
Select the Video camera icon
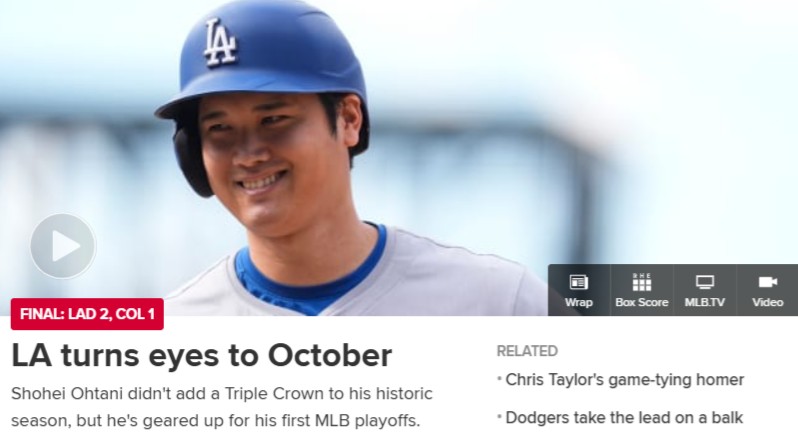coord(768,282)
